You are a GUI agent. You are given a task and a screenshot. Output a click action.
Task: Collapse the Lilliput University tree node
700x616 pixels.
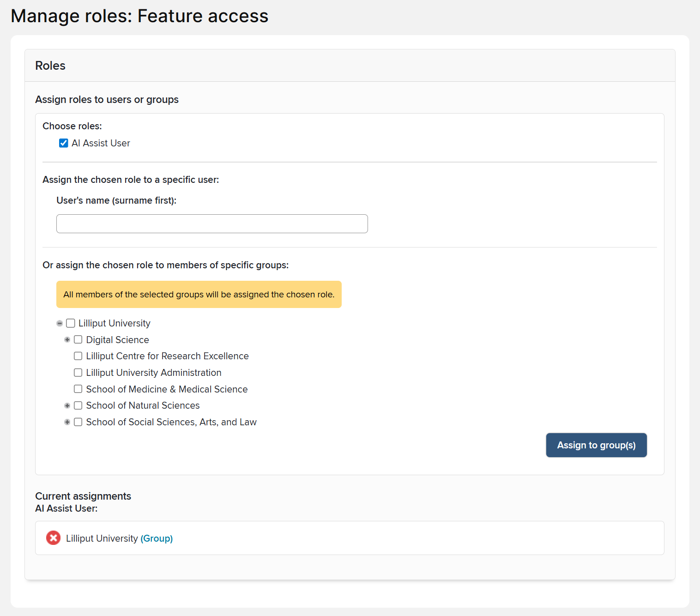[x=60, y=323]
